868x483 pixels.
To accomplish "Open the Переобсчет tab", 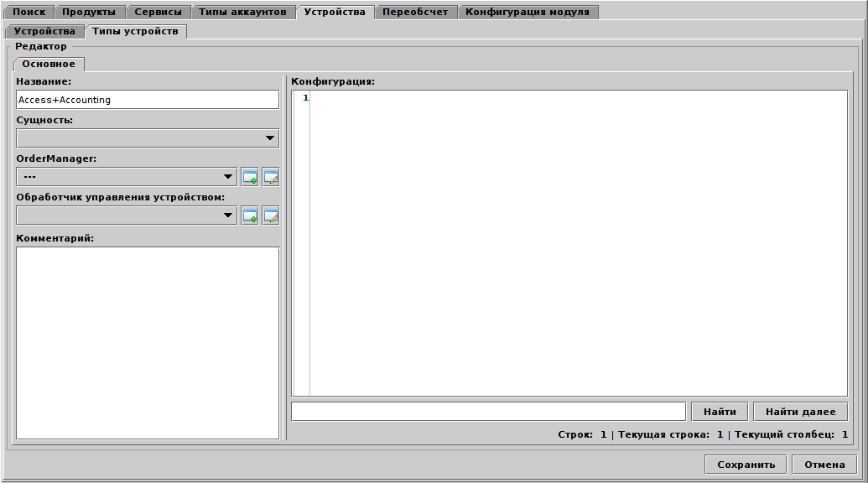I will point(415,12).
